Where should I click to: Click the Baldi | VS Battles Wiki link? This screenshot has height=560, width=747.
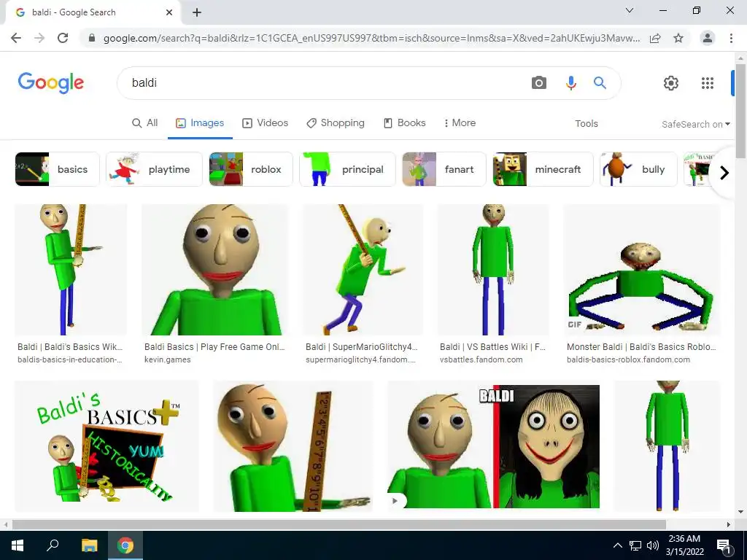click(x=492, y=347)
